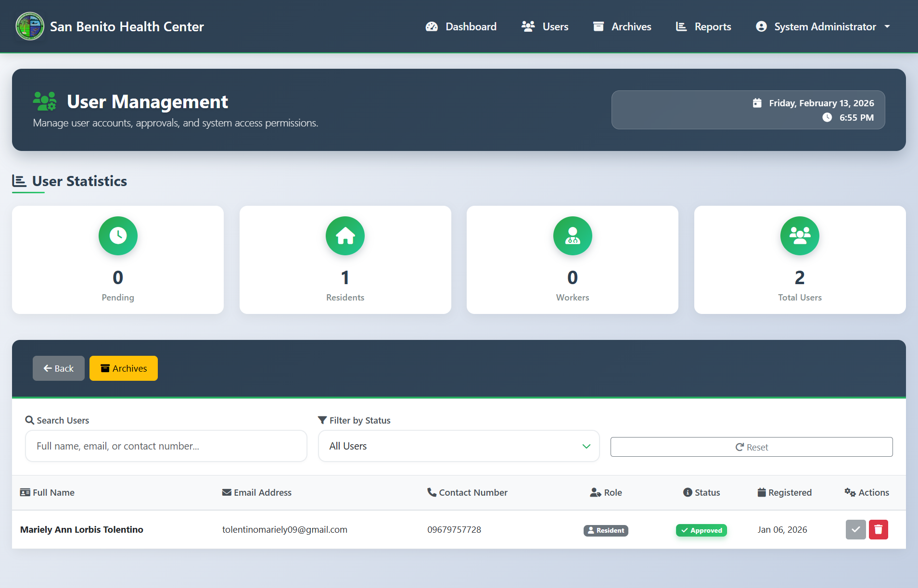Viewport: 918px width, 588px height.
Task: Approve Mariely Ann Lorbis Tolentino via checkmark toggle
Action: tap(855, 529)
